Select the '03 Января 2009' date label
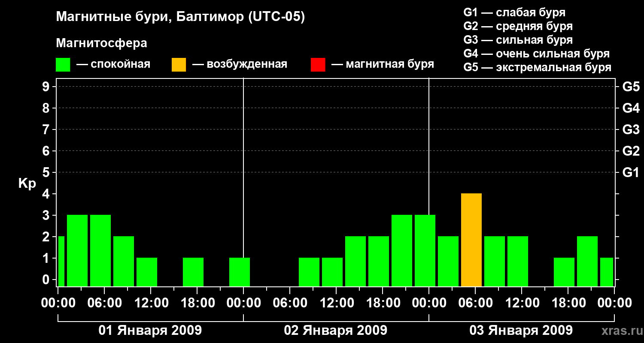 click(x=521, y=331)
